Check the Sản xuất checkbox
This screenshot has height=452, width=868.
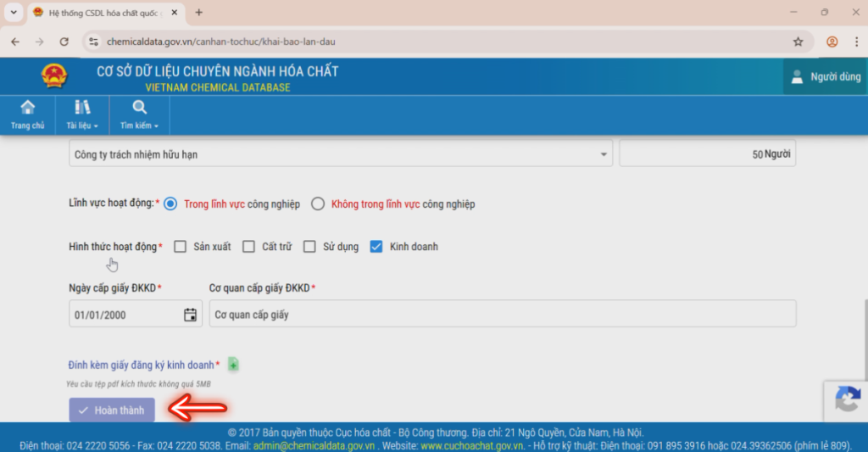point(180,247)
